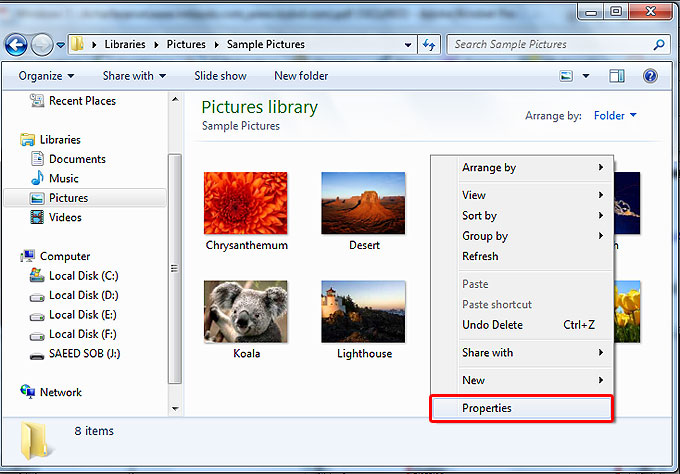
Task: Select the Koala picture thumbnail
Action: click(245, 311)
